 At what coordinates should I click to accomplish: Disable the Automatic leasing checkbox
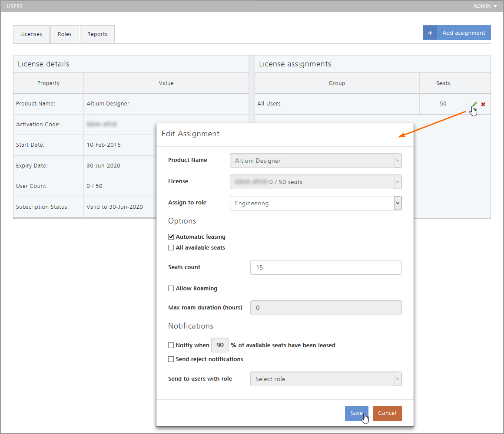(x=171, y=237)
